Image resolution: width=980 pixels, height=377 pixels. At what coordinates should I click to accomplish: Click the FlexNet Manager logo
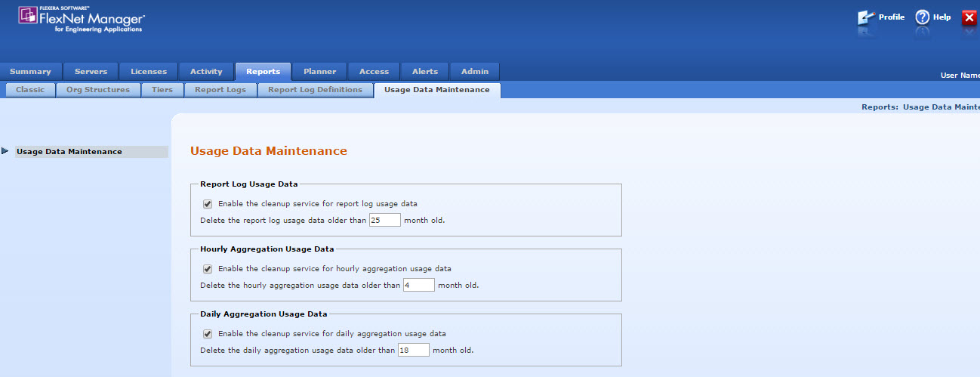point(82,18)
